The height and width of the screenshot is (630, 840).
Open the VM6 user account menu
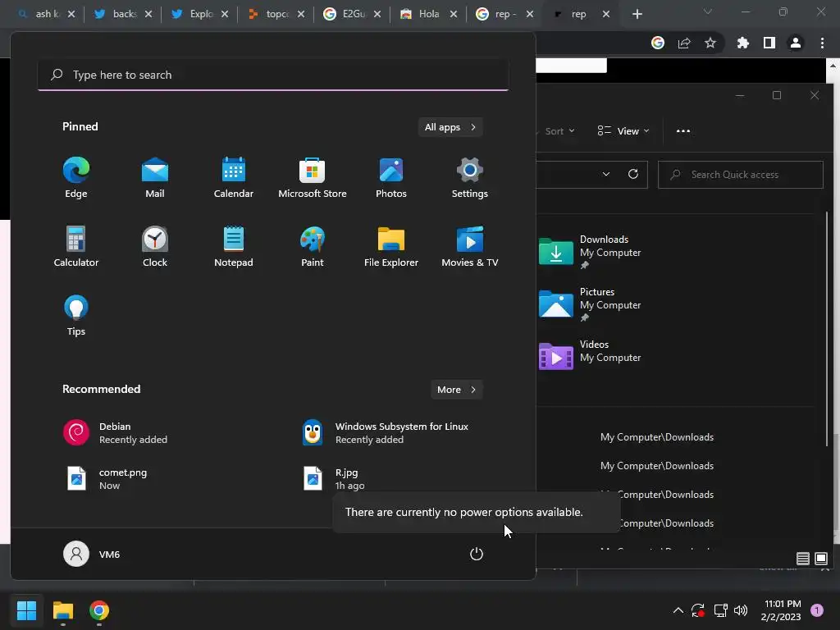92,554
